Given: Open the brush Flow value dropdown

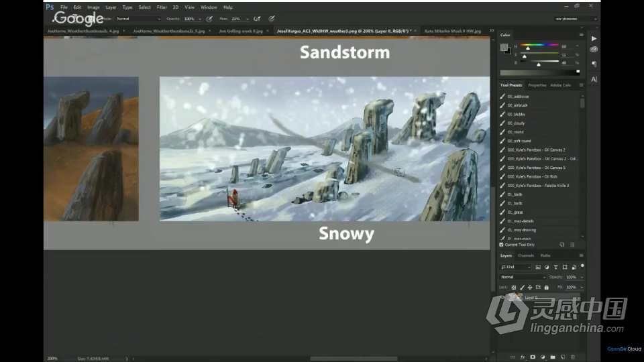Looking at the screenshot, I should [248, 19].
